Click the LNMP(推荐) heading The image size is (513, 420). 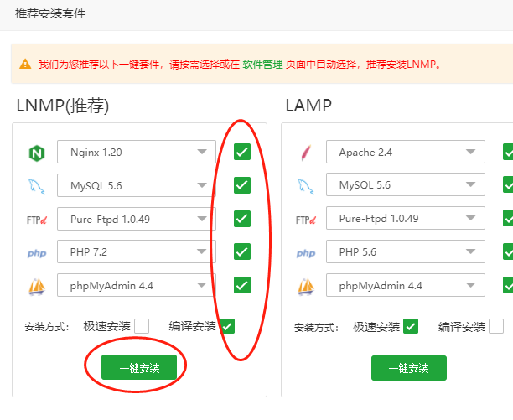[x=63, y=106]
